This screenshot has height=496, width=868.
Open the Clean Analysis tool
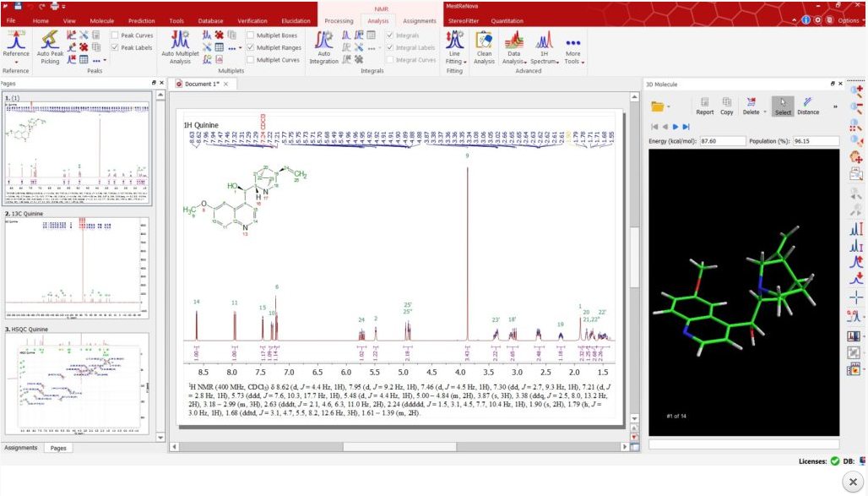pos(484,41)
